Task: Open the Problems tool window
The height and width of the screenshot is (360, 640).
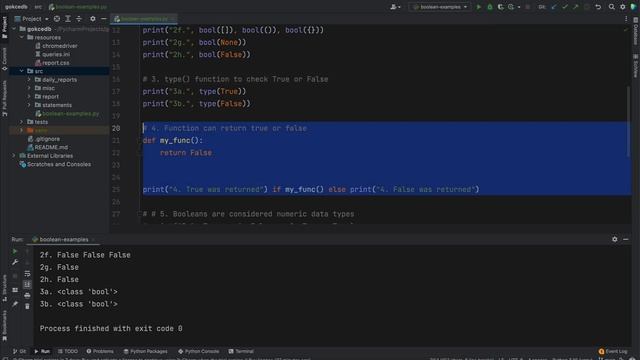Action: point(100,351)
